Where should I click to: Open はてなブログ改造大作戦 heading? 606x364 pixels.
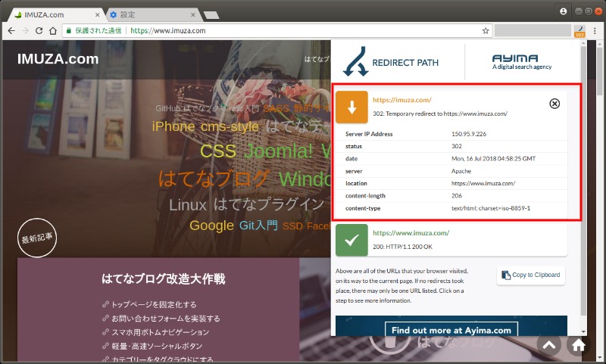(164, 278)
